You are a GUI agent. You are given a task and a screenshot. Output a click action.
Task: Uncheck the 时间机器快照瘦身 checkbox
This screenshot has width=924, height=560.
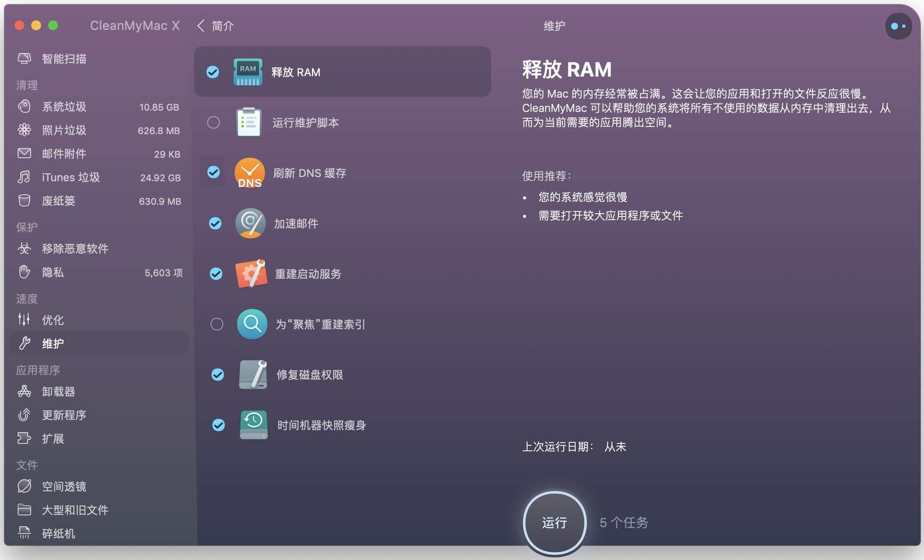(x=218, y=425)
